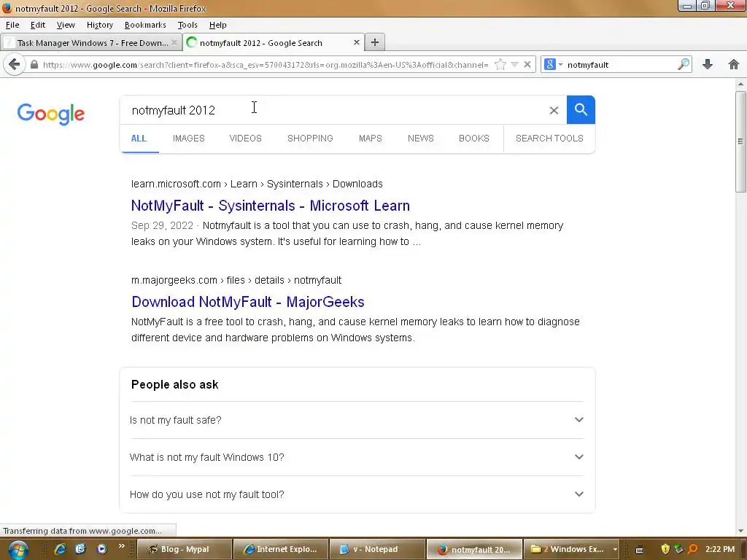Image resolution: width=747 pixels, height=560 pixels.
Task: Click the second quick launch icon
Action: click(80, 549)
